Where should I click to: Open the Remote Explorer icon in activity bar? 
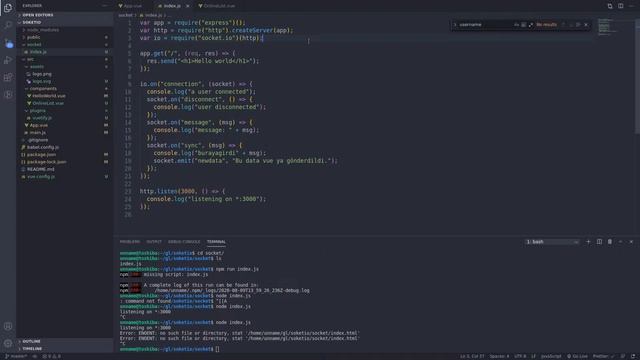[8, 94]
